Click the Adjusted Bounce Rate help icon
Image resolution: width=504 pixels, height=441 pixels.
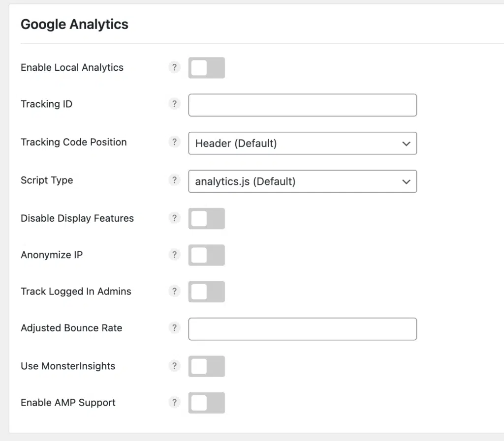(x=174, y=328)
